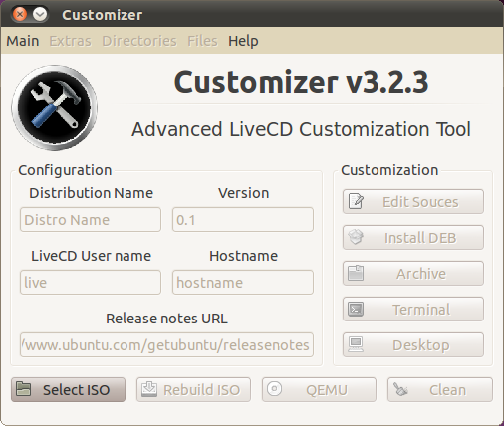This screenshot has height=426, width=504.
Task: Close the Customizer window
Action: (20, 14)
